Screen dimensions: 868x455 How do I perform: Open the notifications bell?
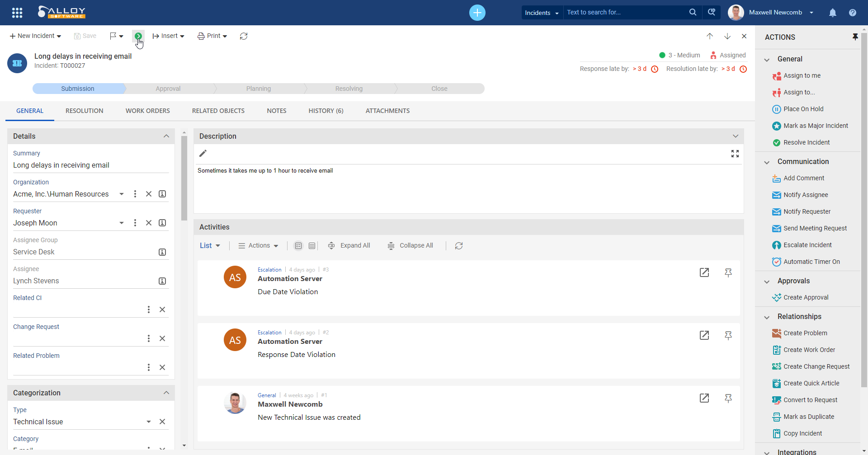833,13
